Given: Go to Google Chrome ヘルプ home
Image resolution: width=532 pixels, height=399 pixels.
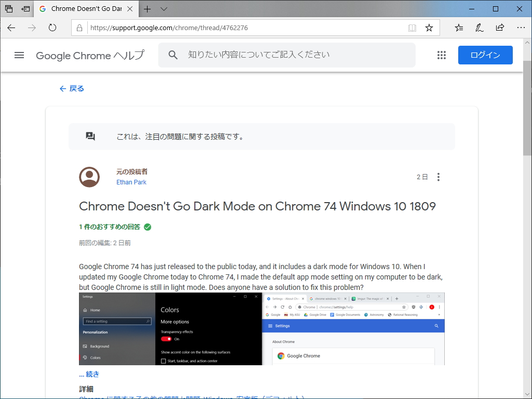Looking at the screenshot, I should [x=90, y=55].
